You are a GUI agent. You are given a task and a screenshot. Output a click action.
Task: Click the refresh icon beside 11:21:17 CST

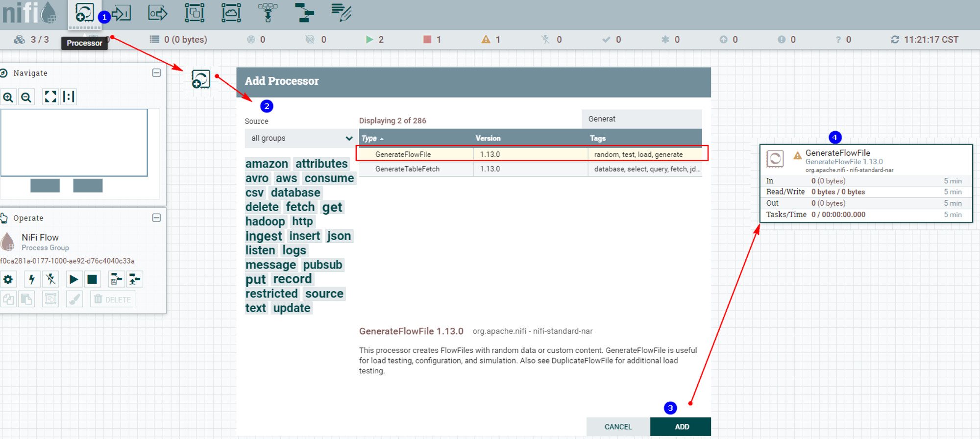click(x=895, y=40)
